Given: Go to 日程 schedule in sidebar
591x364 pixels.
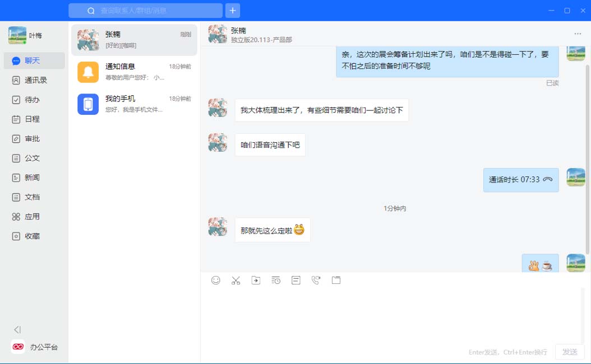Looking at the screenshot, I should [x=31, y=119].
